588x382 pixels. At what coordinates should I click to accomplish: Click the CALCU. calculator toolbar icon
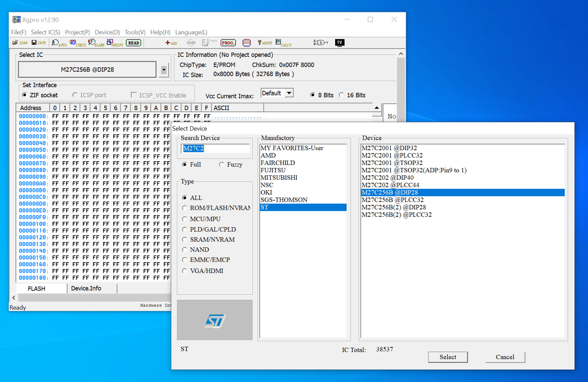[283, 43]
